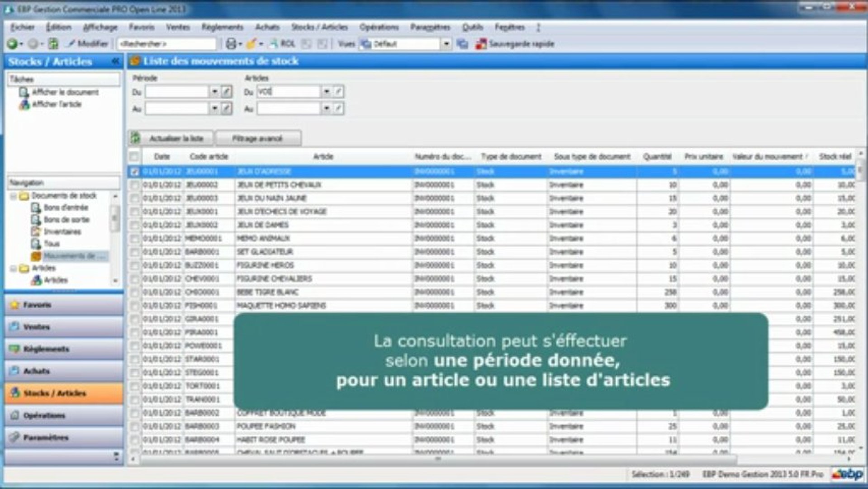Switch to the Achats navigation pane
Viewport: 868px width, 489px height.
tap(63, 371)
